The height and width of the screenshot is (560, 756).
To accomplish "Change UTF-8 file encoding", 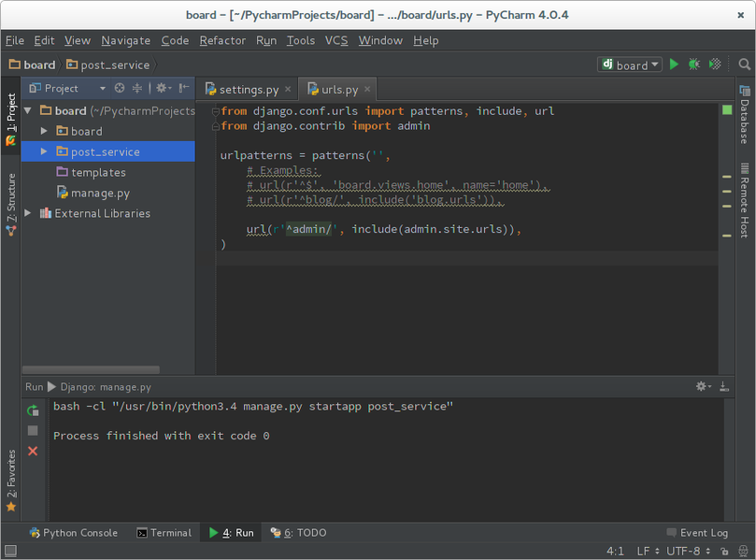I will pyautogui.click(x=688, y=551).
